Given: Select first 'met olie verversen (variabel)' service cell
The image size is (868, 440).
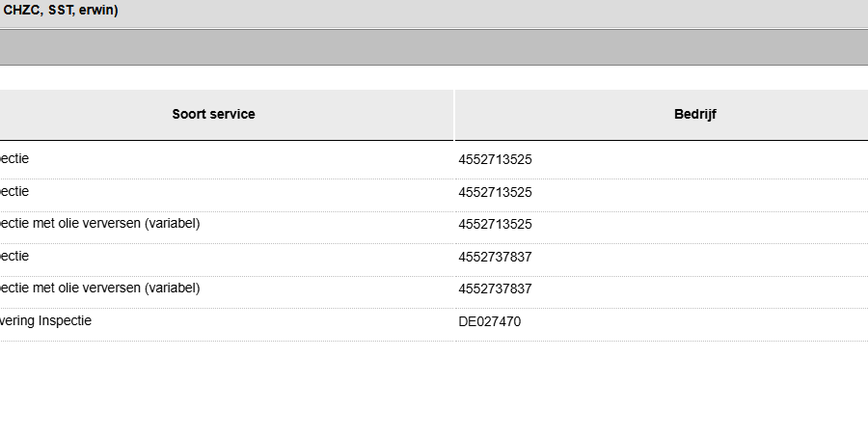Looking at the screenshot, I should [x=100, y=223].
